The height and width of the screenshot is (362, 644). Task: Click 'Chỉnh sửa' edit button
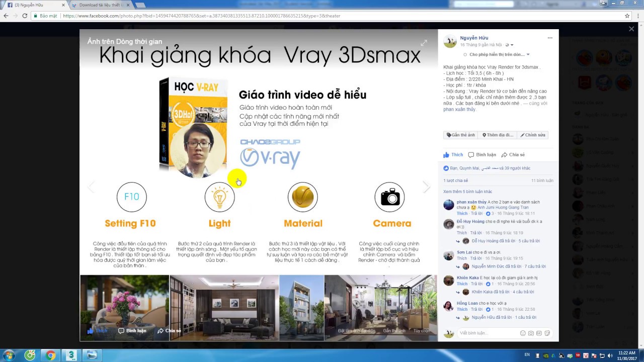(533, 135)
